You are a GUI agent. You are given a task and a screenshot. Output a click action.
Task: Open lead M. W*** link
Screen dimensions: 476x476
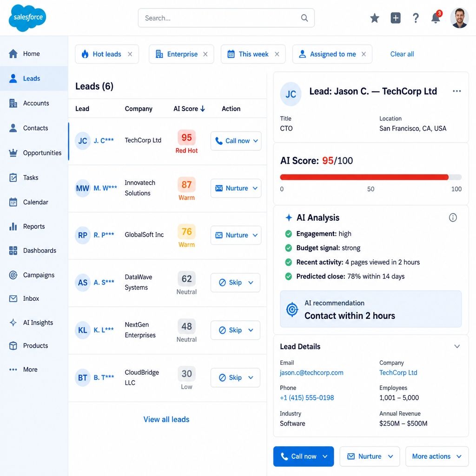point(105,188)
